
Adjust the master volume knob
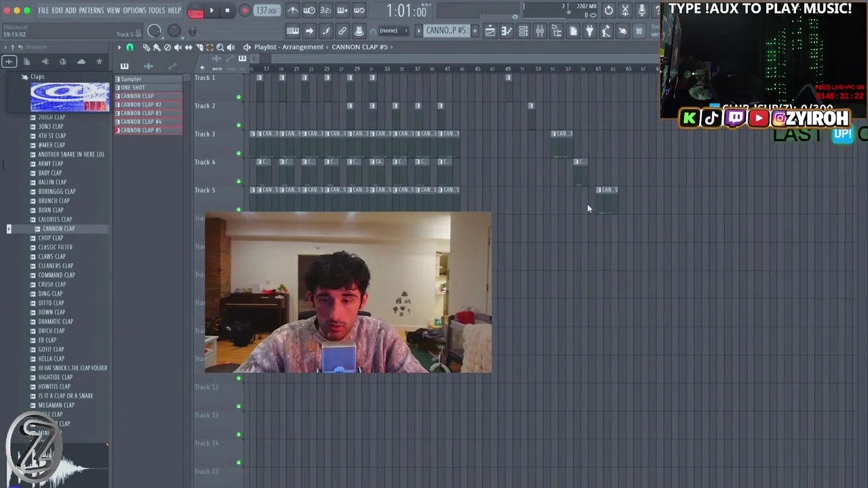154,31
